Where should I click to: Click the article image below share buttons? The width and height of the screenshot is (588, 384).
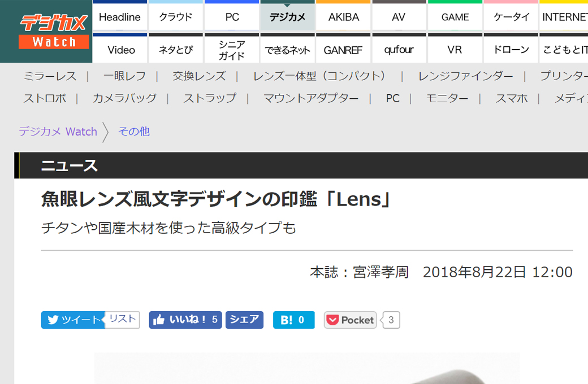tap(307, 368)
